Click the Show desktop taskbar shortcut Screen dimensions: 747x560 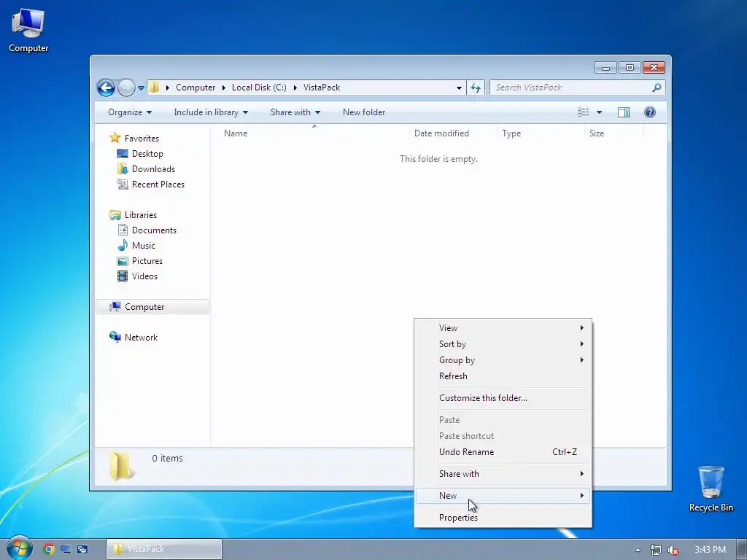pos(66,549)
